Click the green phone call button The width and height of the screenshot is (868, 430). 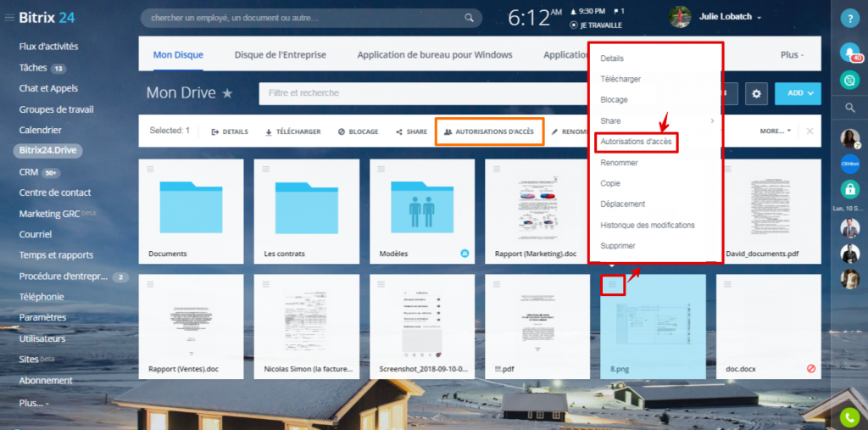click(849, 418)
